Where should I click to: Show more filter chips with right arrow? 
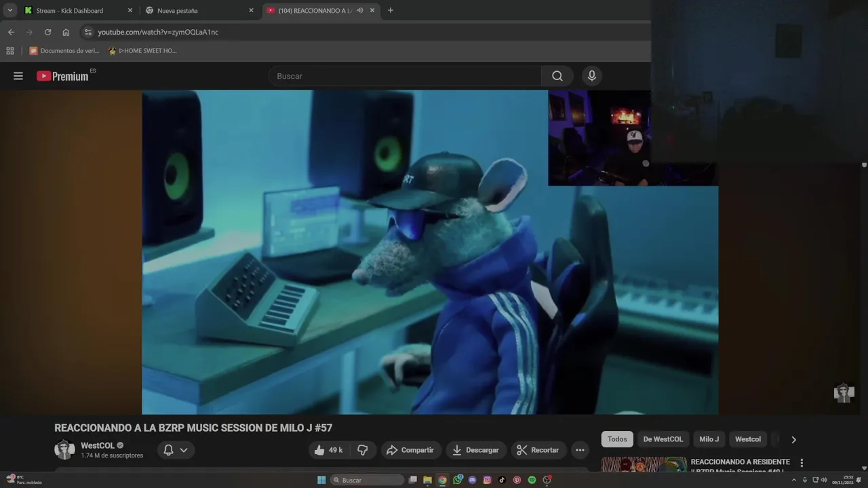pyautogui.click(x=793, y=439)
